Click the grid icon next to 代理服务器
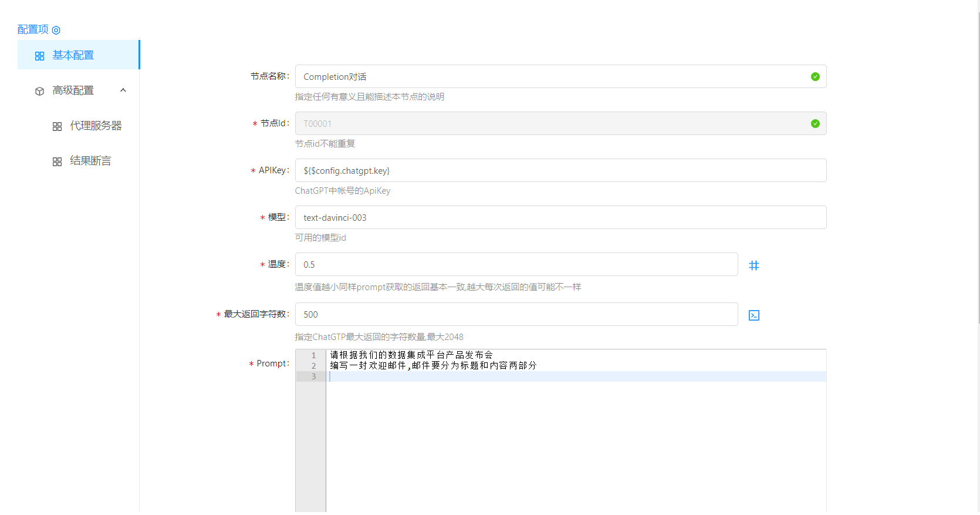Screen dimensions: 980x515 click(x=57, y=126)
